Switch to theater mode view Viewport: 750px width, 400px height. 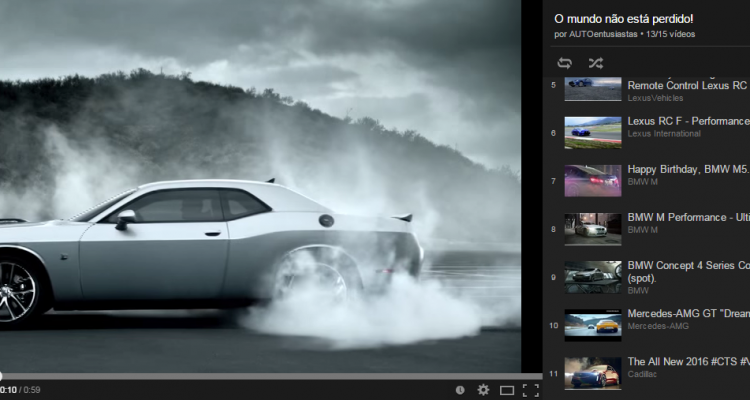(507, 389)
